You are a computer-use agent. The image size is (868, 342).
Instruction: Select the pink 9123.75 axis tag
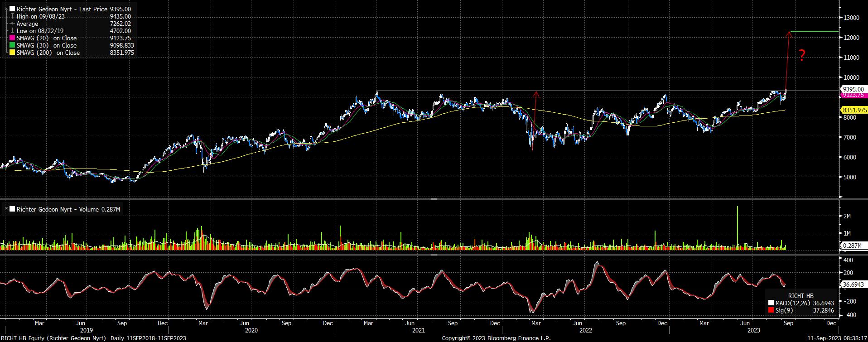(853, 96)
